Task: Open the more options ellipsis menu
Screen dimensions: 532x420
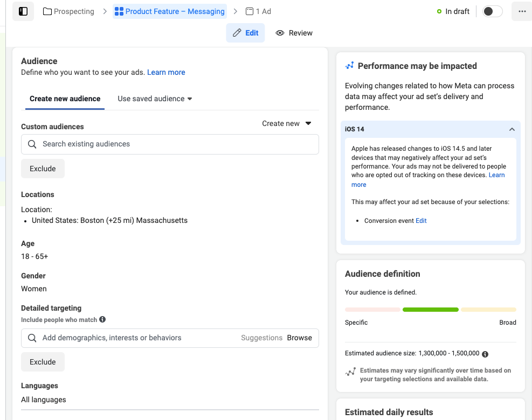Action: click(521, 11)
